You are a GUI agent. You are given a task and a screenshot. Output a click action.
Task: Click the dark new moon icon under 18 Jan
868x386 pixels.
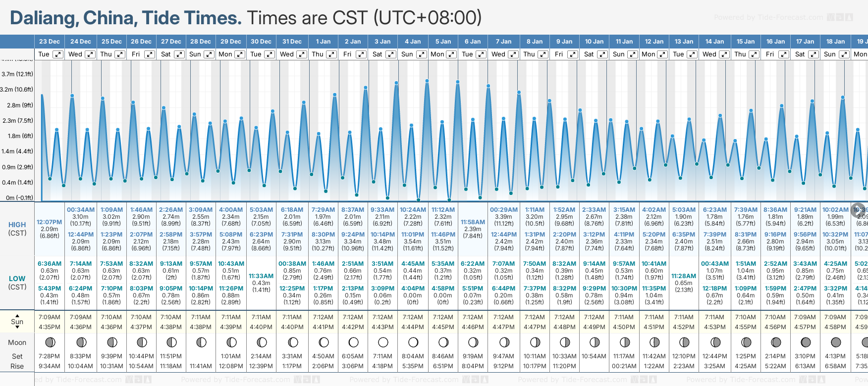pos(836,342)
